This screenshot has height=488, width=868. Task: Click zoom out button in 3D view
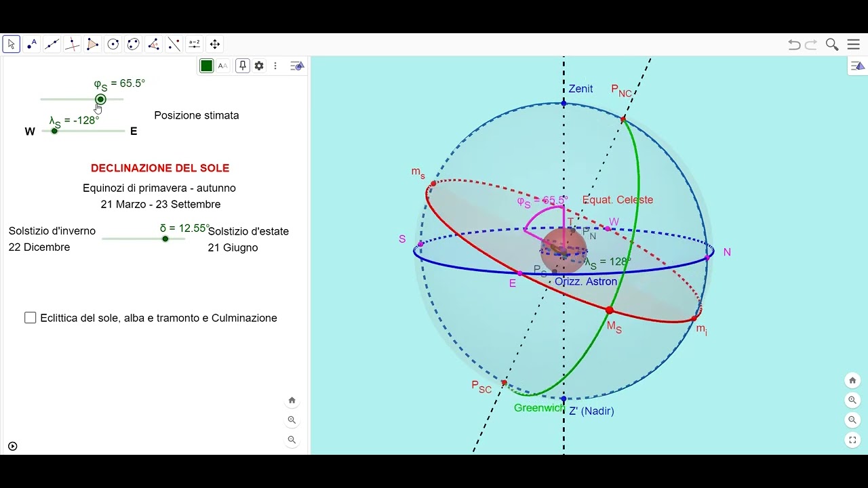[853, 420]
